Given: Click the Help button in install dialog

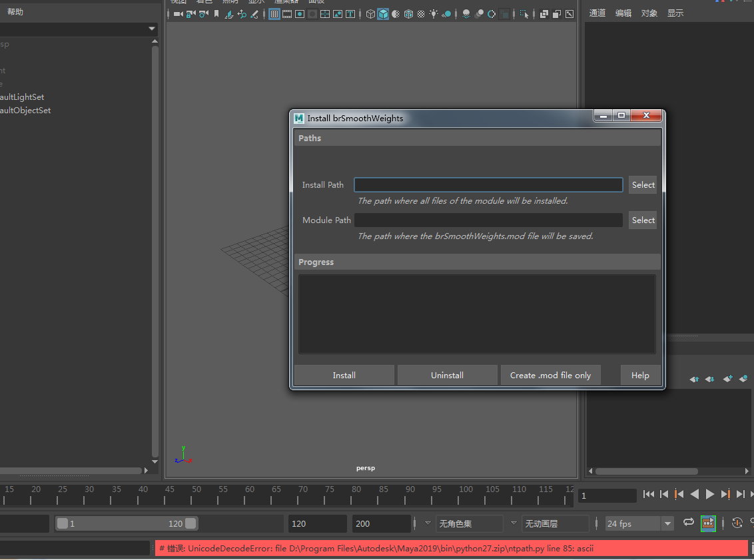Looking at the screenshot, I should click(640, 375).
